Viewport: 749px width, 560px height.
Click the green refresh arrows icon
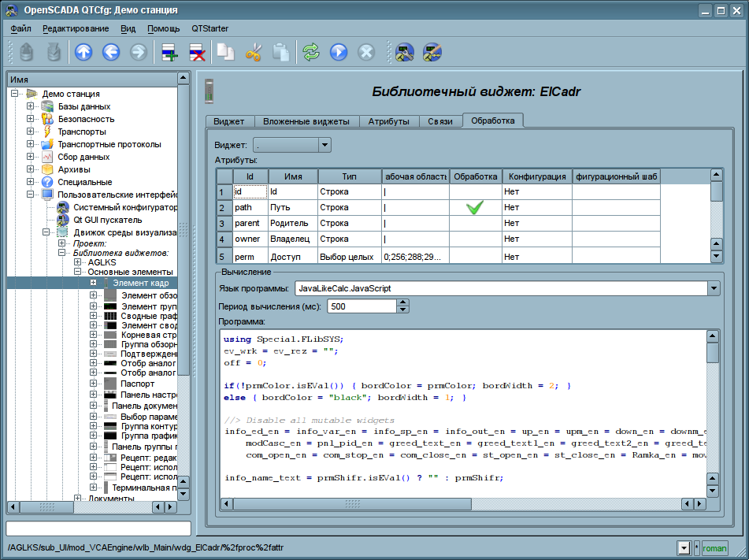[x=311, y=52]
